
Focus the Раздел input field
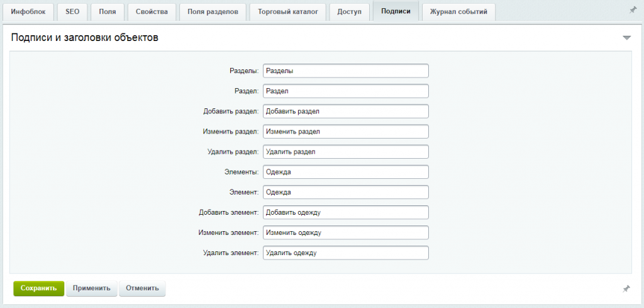[x=346, y=91]
